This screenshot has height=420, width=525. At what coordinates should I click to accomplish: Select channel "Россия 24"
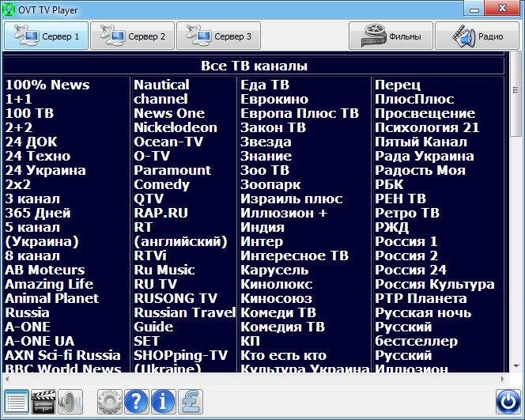tap(411, 270)
